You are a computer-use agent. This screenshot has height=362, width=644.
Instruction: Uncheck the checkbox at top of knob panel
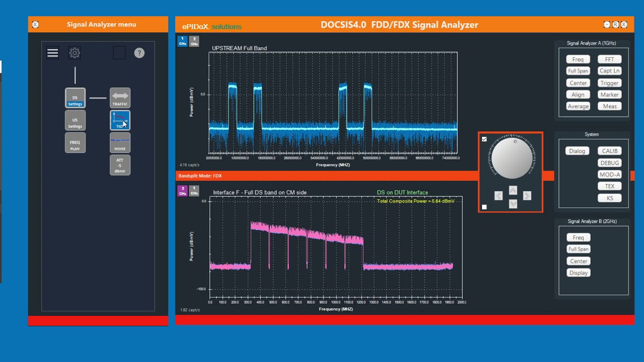pyautogui.click(x=484, y=139)
